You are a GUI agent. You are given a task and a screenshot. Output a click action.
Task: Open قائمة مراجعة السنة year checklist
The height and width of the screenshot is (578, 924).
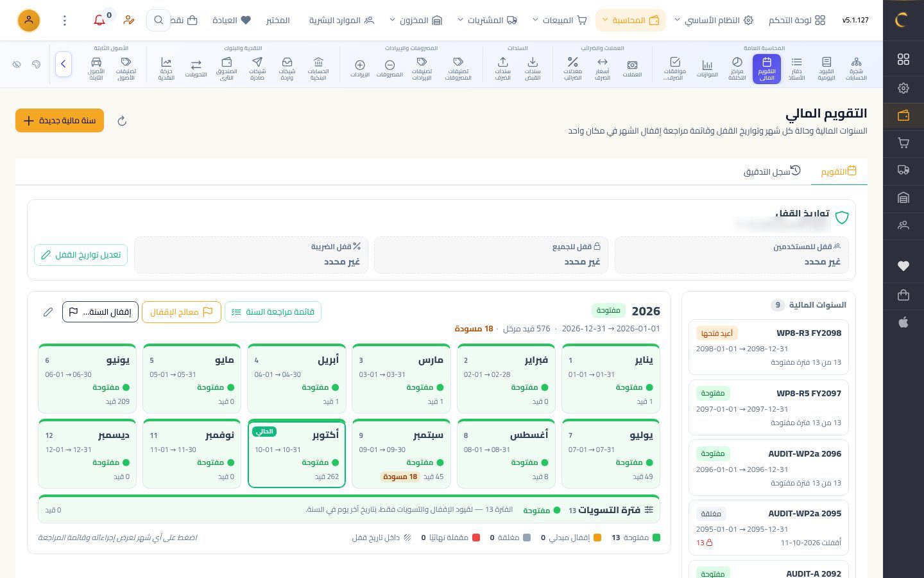pyautogui.click(x=273, y=312)
